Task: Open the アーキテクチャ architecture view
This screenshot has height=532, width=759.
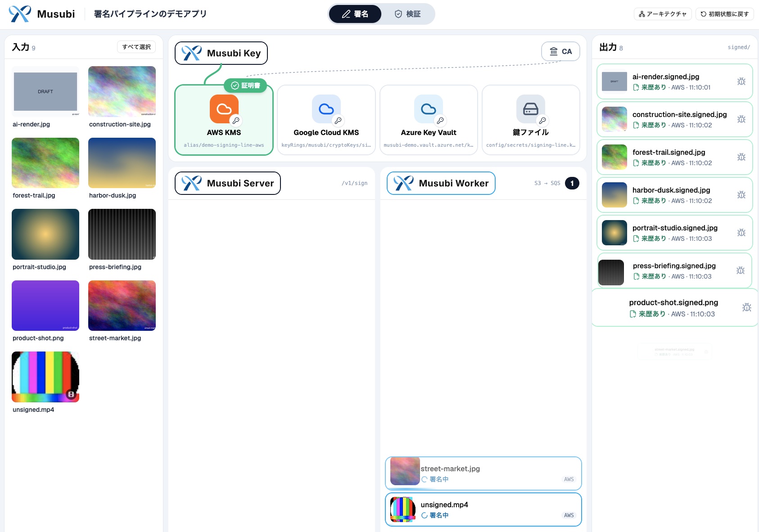Action: 663,14
